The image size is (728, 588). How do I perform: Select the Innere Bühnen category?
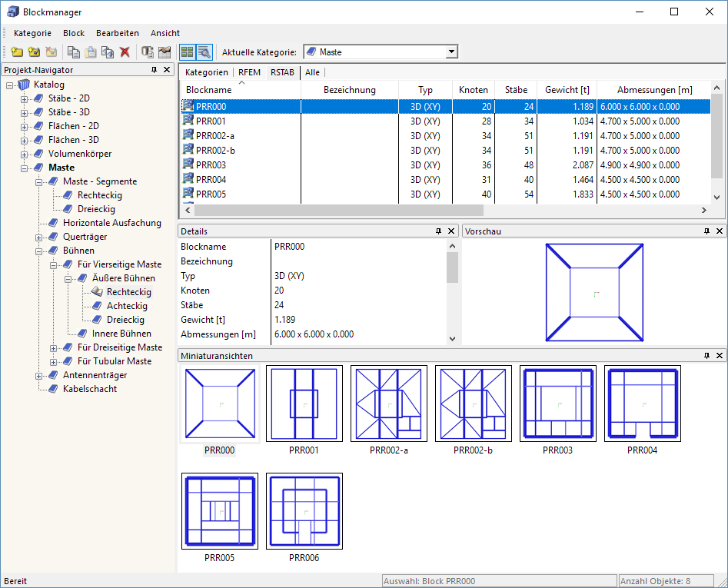click(121, 334)
